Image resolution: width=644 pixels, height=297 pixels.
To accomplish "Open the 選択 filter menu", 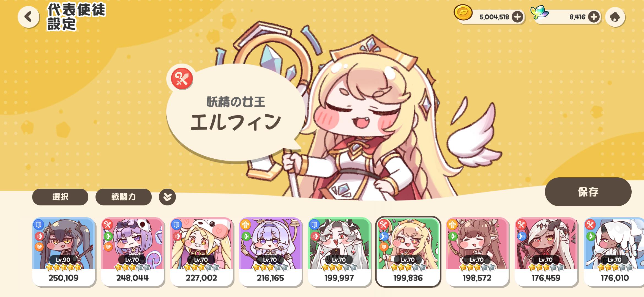I will (60, 197).
